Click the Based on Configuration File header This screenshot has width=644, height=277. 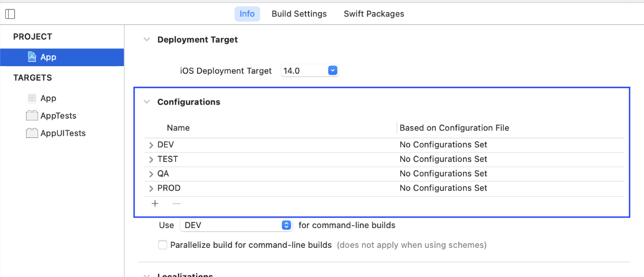(x=454, y=128)
